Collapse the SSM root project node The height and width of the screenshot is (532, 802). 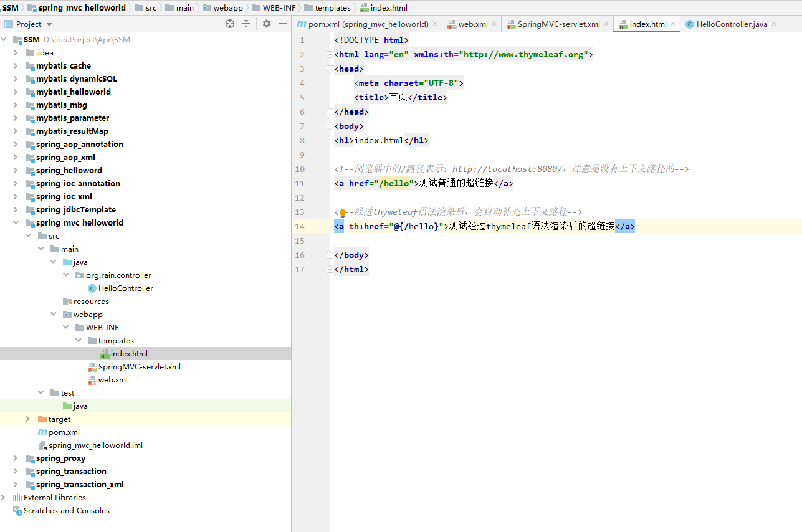pos(4,40)
